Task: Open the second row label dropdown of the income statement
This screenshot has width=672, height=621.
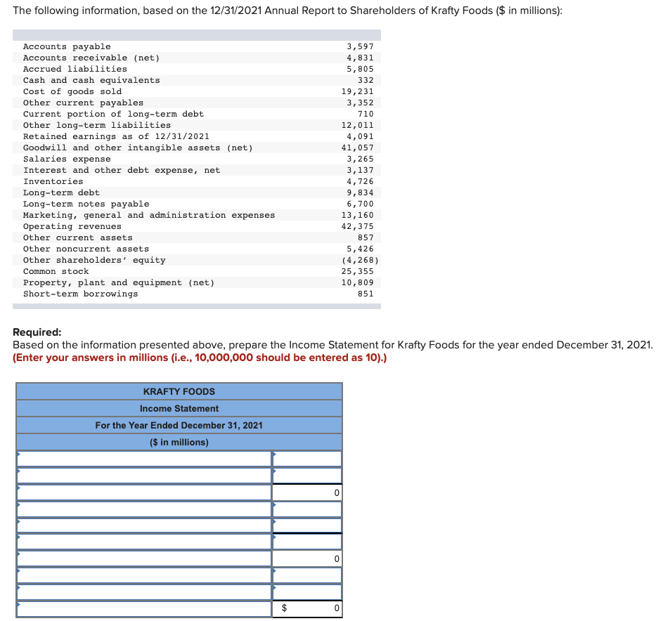Action: pos(144,476)
